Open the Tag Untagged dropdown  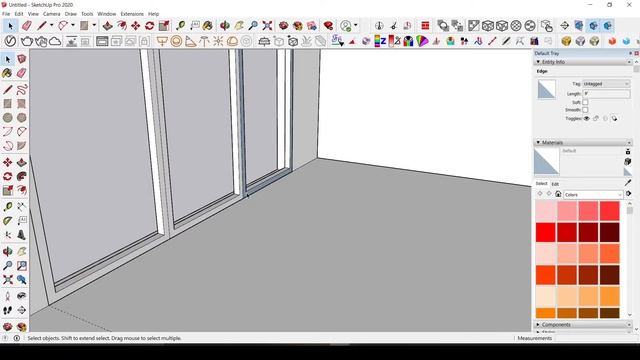tap(606, 84)
